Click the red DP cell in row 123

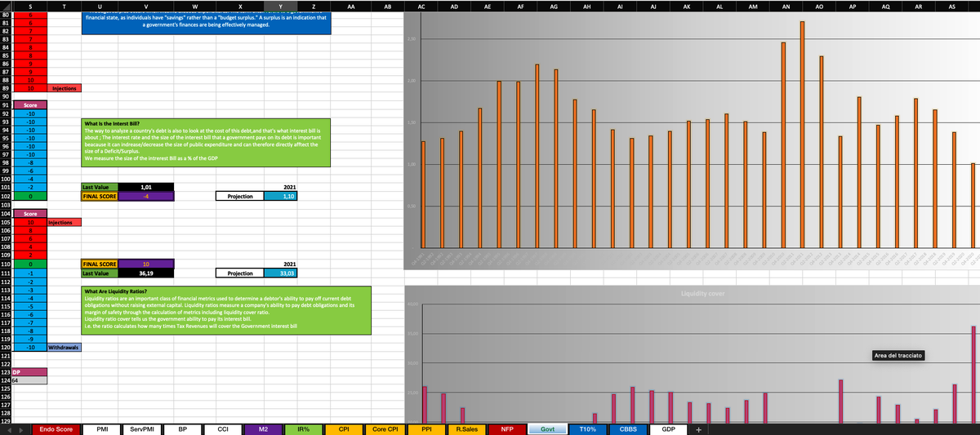click(x=30, y=372)
